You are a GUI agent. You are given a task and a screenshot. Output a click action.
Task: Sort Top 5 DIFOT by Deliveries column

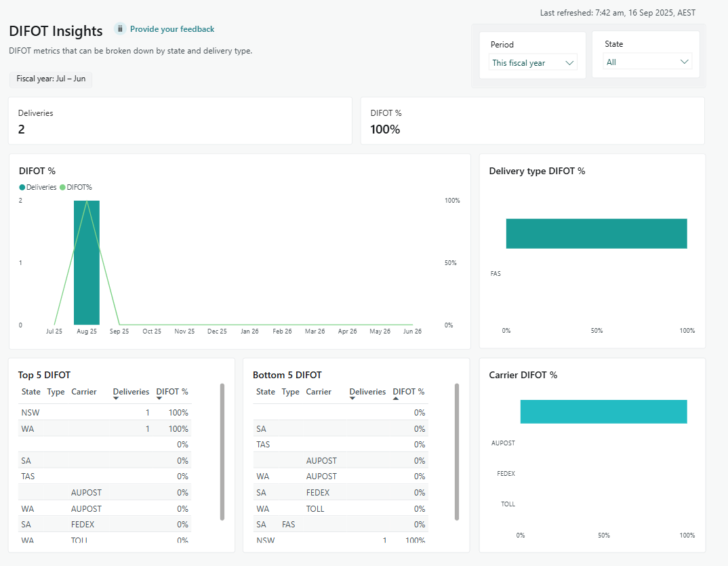131,392
